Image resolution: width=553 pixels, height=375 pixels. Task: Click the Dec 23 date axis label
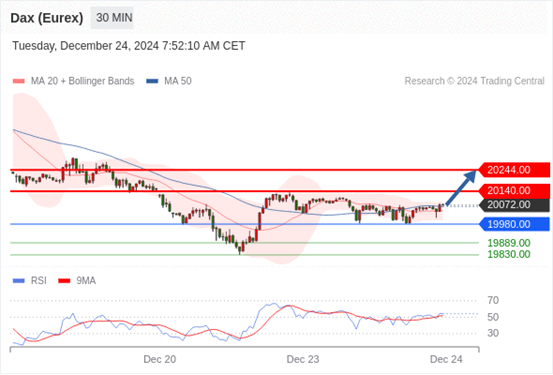coord(303,359)
